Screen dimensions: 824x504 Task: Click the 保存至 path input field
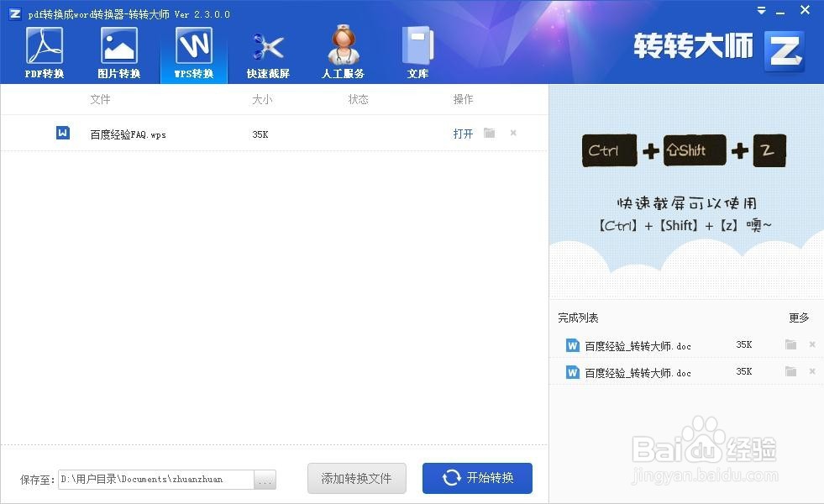click(155, 478)
